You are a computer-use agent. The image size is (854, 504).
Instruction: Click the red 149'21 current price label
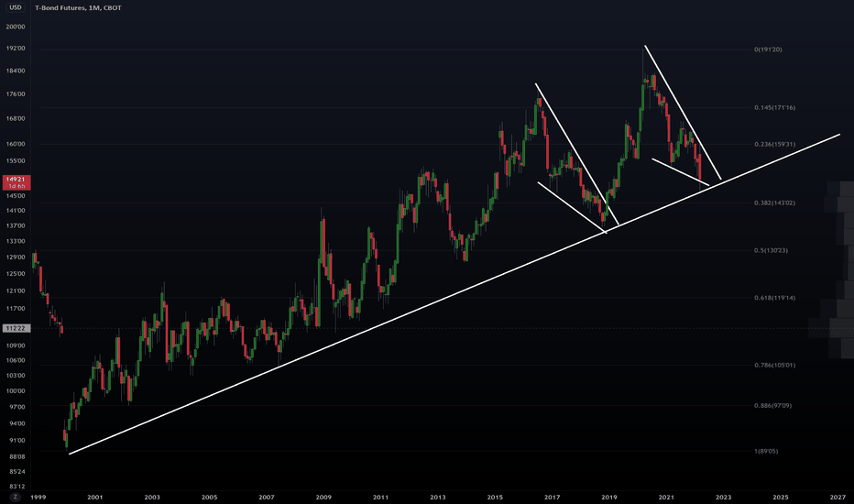(16, 182)
